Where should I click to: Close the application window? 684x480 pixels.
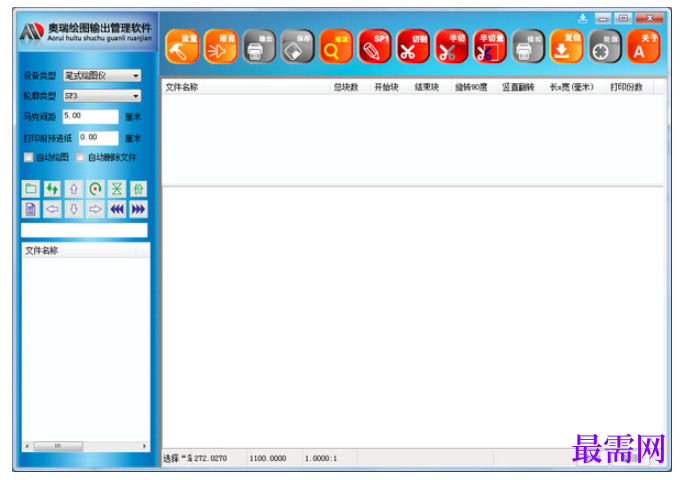tap(650, 18)
